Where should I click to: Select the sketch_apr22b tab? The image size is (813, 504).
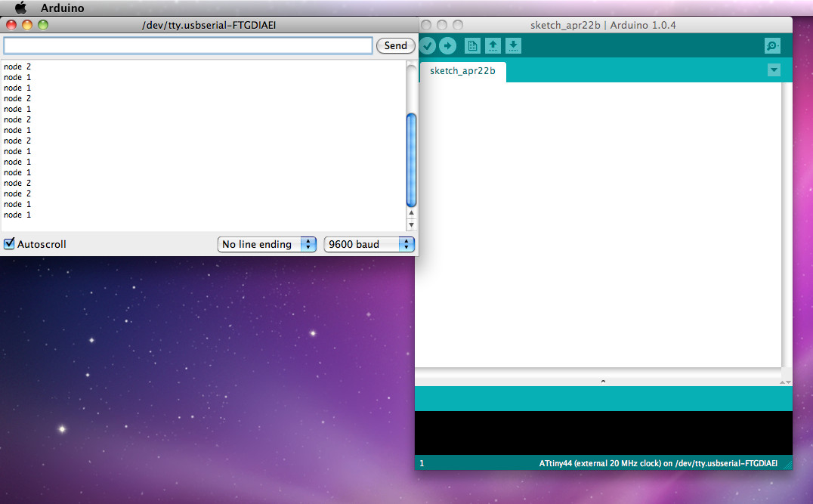(462, 72)
